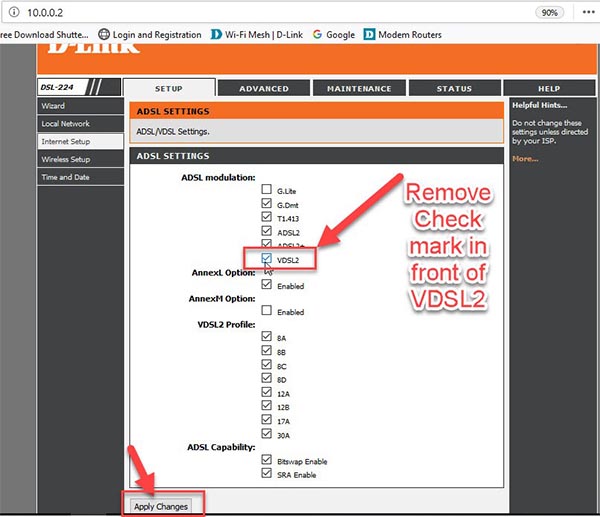Open the Login and Registration bookmark
This screenshot has height=517, width=600.
(150, 34)
